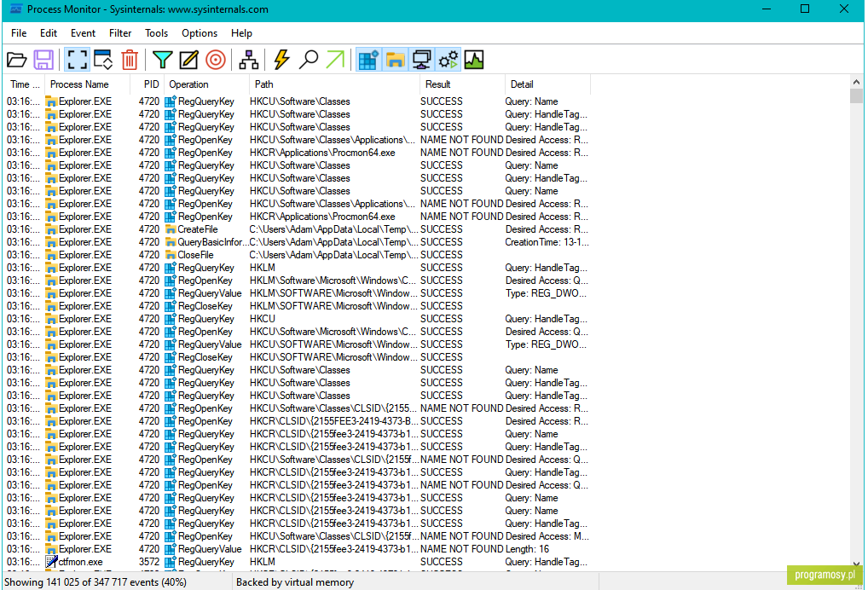Screen dimensions: 868x590
Task: Select the CloseFile operation row
Action: click(298, 255)
